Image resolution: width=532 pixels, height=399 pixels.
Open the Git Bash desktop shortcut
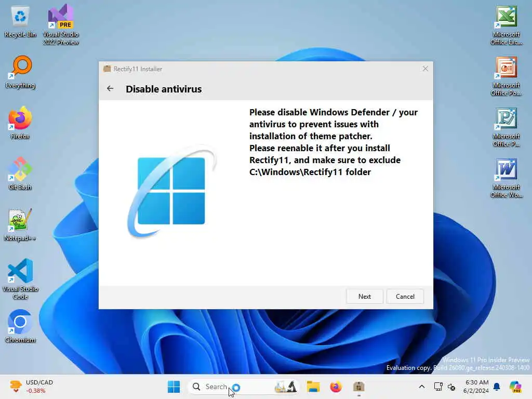tap(20, 174)
